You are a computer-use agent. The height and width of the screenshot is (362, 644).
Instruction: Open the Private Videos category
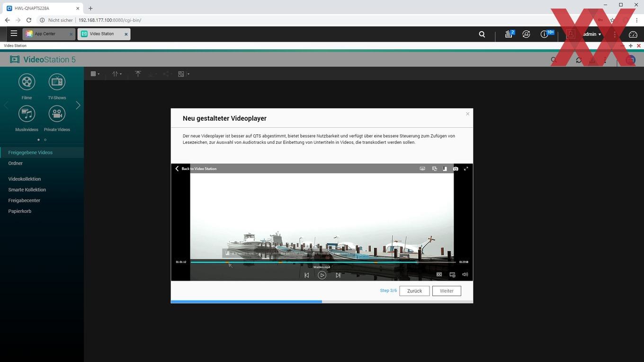[x=57, y=118]
